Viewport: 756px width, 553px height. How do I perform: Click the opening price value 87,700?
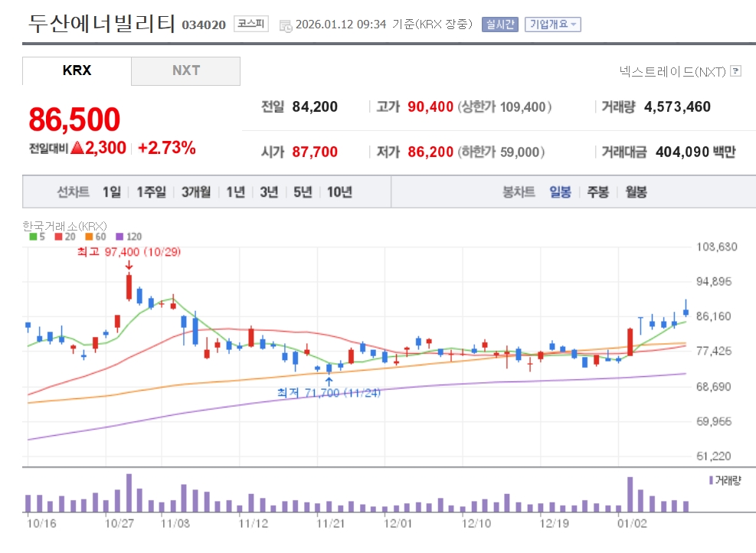pos(315,152)
